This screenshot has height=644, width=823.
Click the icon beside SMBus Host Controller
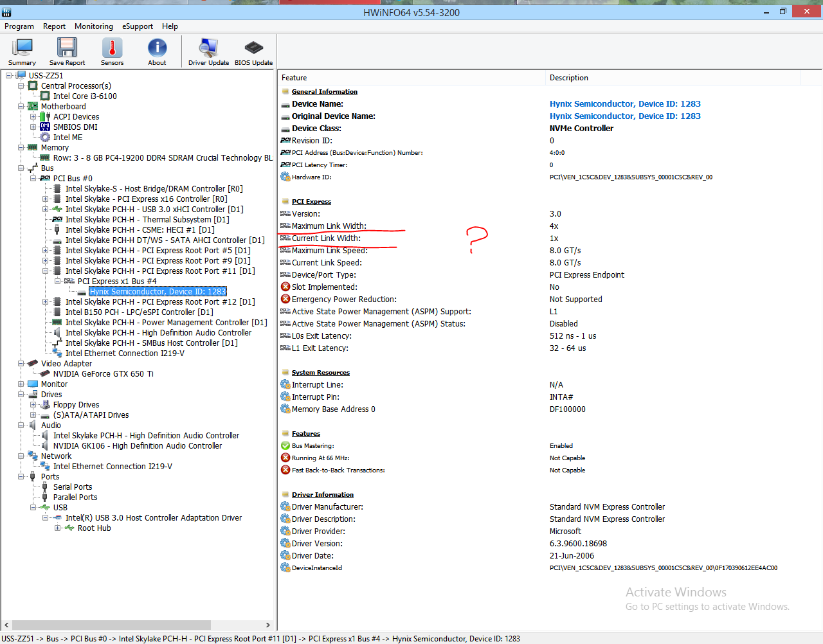tap(57, 343)
